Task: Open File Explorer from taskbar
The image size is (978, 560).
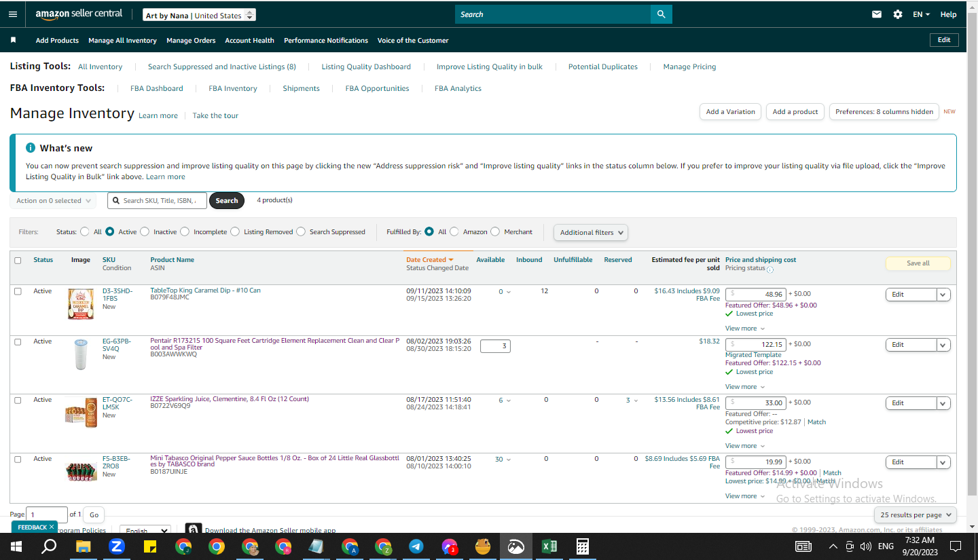Action: pos(83,546)
